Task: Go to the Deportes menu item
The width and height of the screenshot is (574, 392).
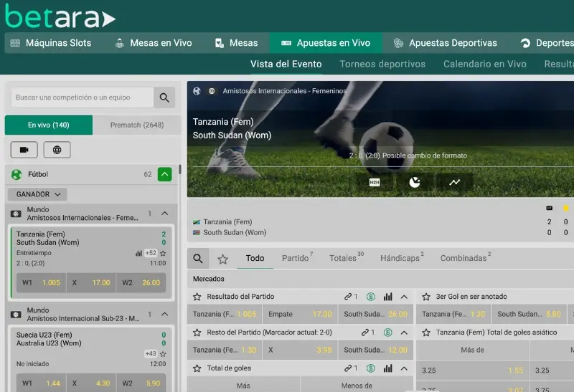Action: [547, 43]
